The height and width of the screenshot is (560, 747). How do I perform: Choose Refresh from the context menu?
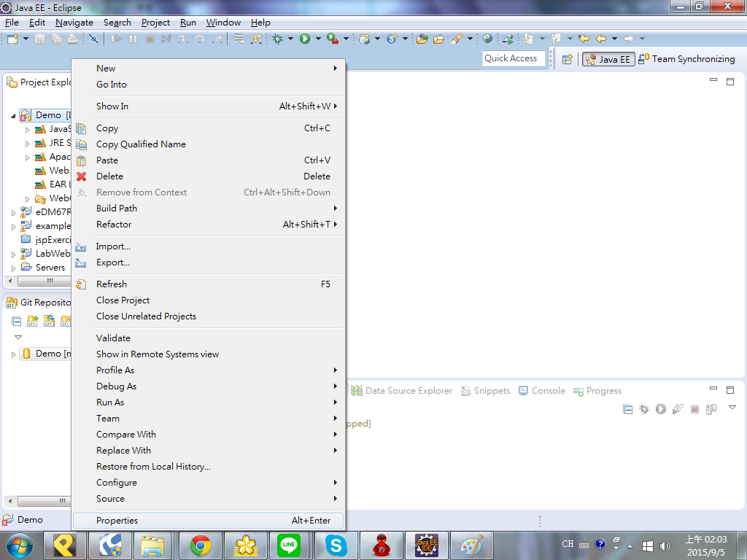(208, 284)
